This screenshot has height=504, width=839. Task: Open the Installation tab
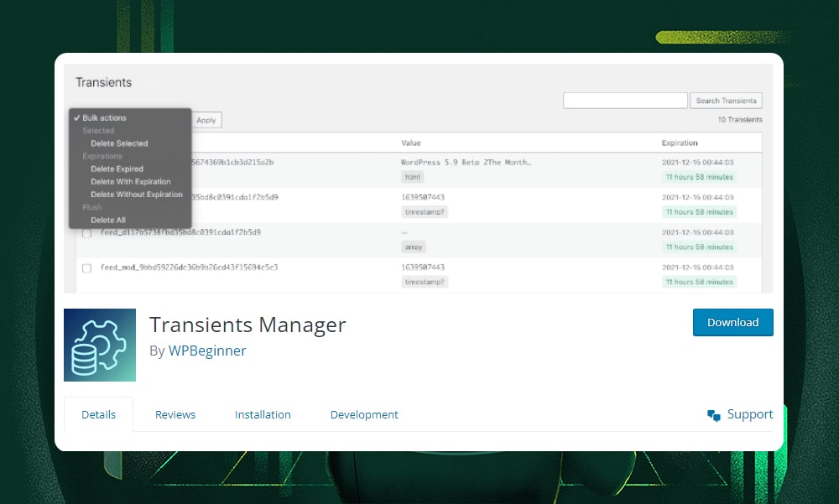coord(263,414)
